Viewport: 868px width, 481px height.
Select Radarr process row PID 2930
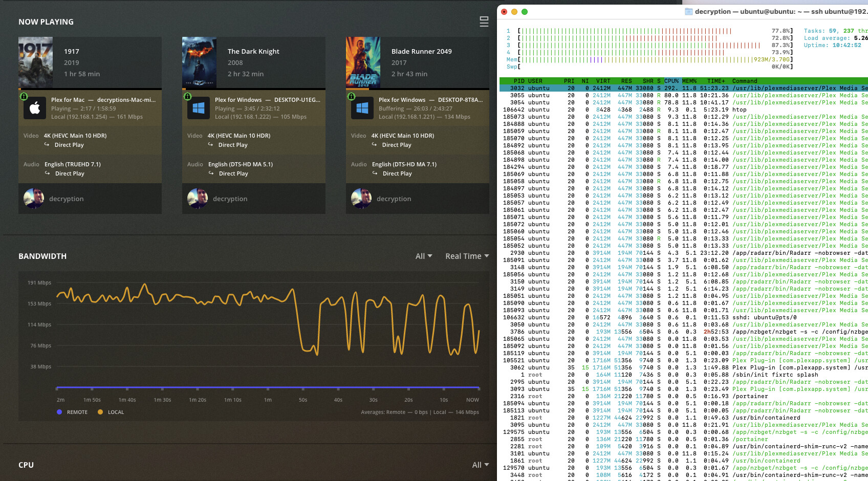pyautogui.click(x=684, y=253)
